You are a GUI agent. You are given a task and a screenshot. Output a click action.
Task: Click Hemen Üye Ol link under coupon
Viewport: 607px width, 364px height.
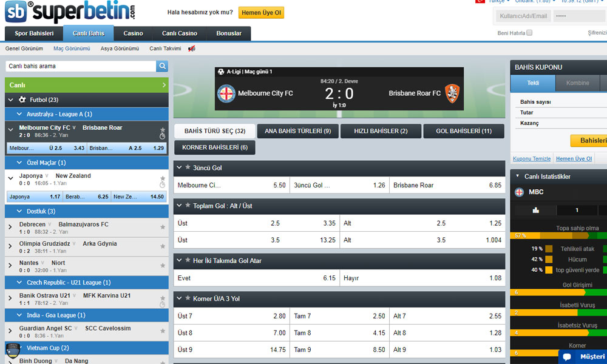point(574,158)
